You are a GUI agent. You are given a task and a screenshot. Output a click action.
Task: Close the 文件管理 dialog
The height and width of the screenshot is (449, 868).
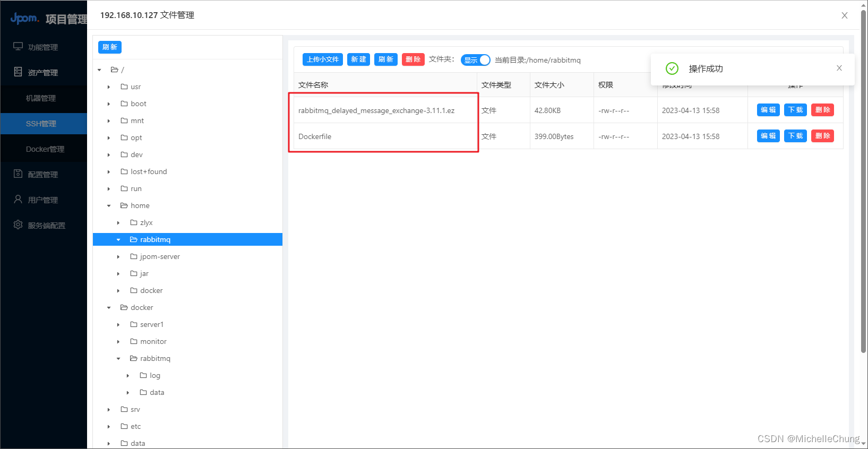[845, 15]
